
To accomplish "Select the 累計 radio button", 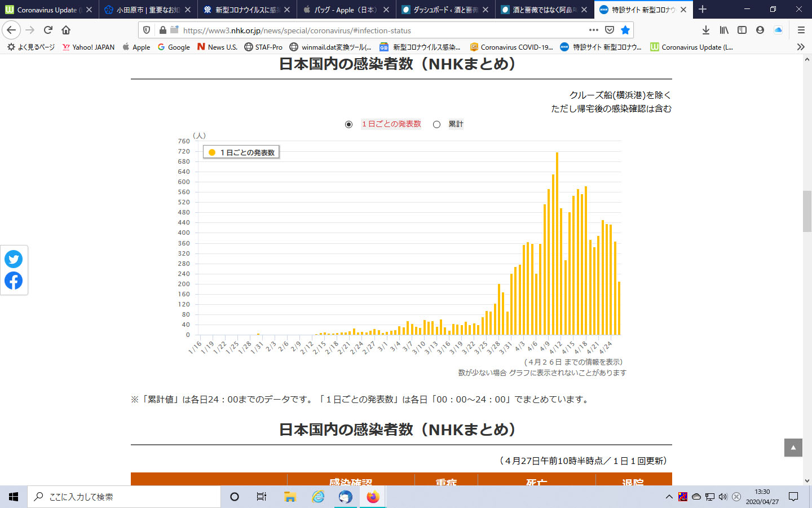I will pyautogui.click(x=436, y=124).
